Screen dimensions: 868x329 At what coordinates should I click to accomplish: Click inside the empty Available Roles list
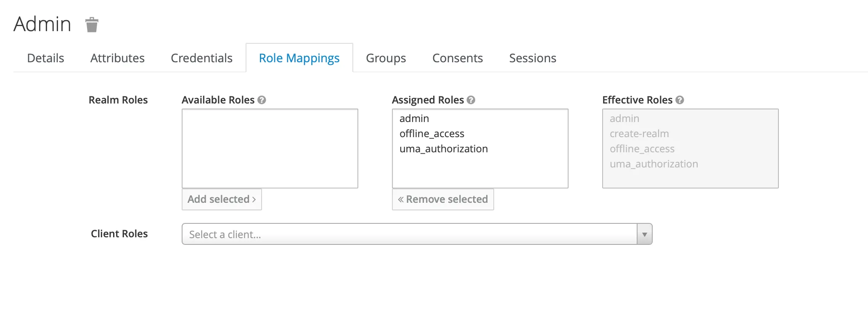click(x=270, y=148)
